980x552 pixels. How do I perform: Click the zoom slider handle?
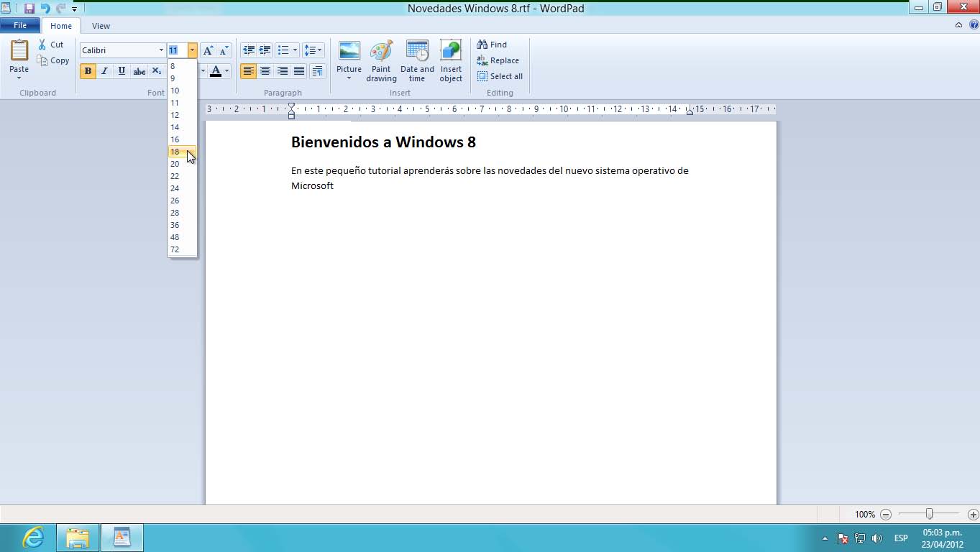(929, 514)
